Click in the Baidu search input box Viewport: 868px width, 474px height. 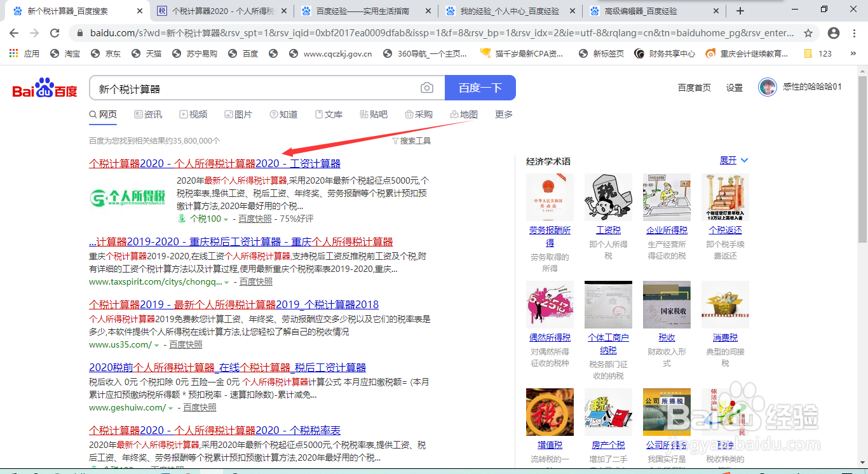(254, 88)
